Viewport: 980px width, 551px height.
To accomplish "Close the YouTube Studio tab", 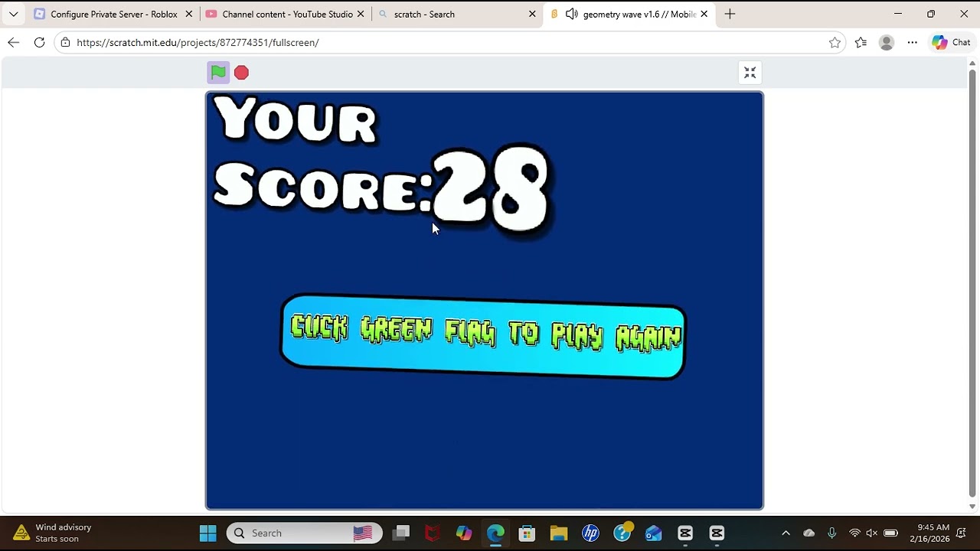I will point(361,14).
